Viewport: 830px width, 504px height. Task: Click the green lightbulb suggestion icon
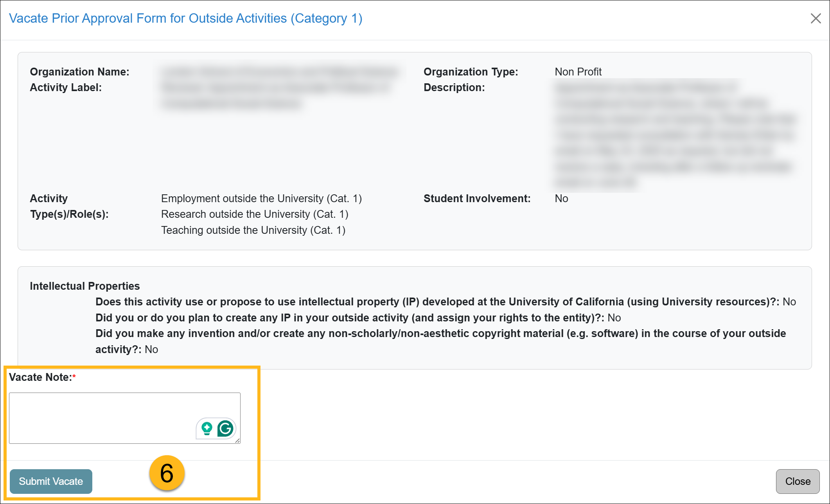[x=207, y=429]
